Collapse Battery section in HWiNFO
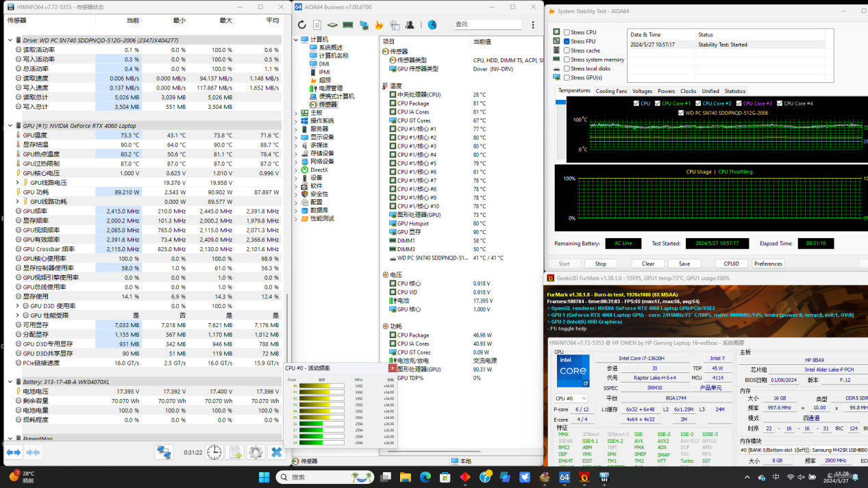 pyautogui.click(x=10, y=382)
